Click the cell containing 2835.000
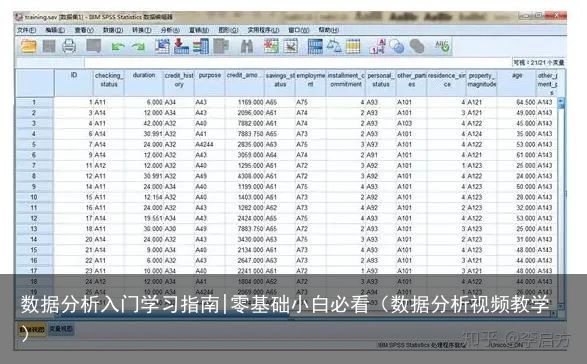The width and height of the screenshot is (587, 364). 244,145
